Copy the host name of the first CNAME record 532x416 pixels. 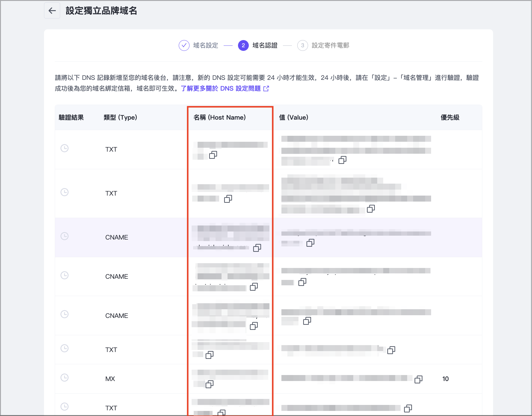click(x=257, y=248)
